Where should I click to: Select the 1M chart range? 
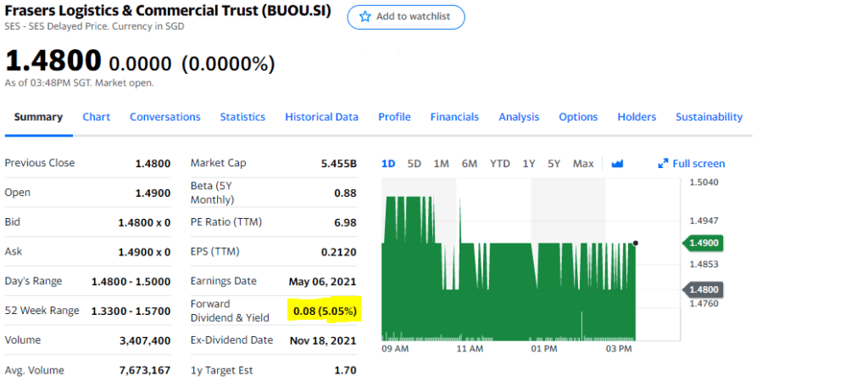click(441, 164)
